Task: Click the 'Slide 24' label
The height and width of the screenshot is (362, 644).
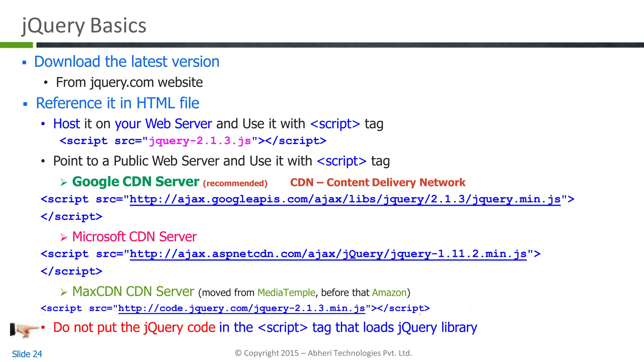Action: tap(27, 354)
